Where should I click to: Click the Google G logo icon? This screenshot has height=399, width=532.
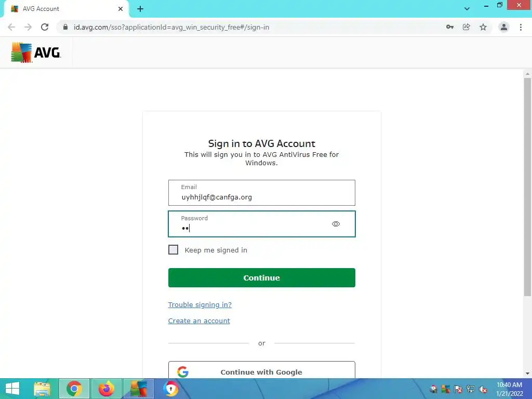click(x=183, y=372)
